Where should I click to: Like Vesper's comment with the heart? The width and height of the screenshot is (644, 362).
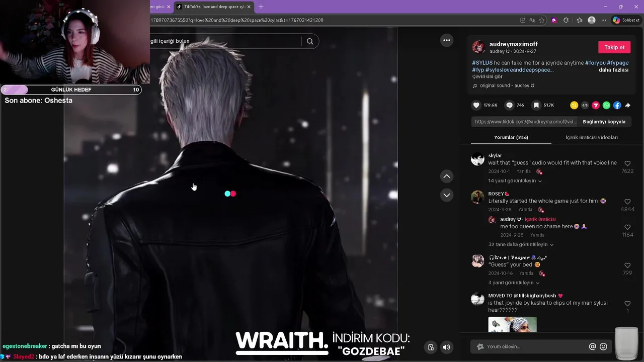627,265
